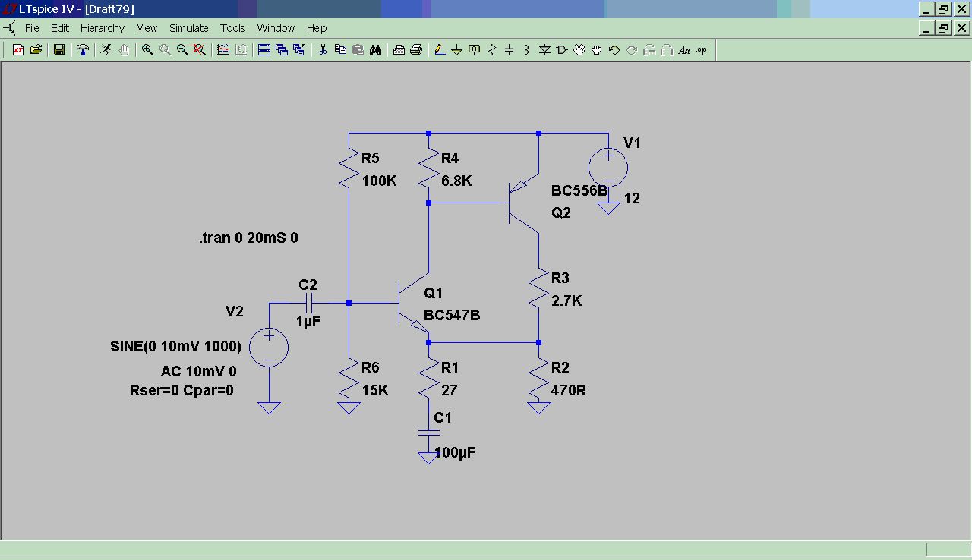Viewport: 972px width, 560px height.
Task: Select the Resistor placement tool
Action: click(x=492, y=50)
